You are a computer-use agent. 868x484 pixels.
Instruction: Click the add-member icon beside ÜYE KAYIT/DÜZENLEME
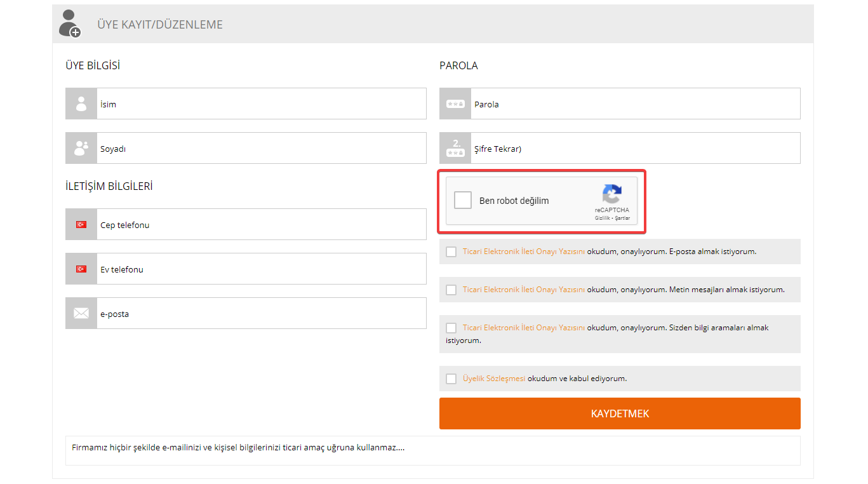click(x=70, y=24)
